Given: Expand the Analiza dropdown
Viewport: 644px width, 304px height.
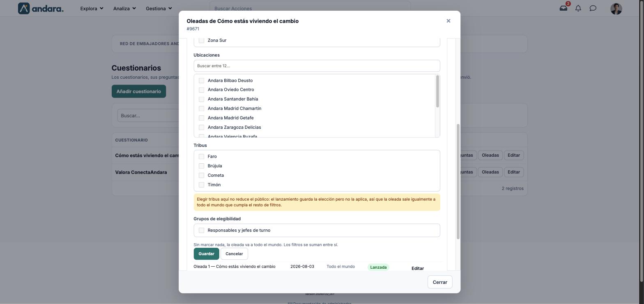Looking at the screenshot, I should click(124, 8).
